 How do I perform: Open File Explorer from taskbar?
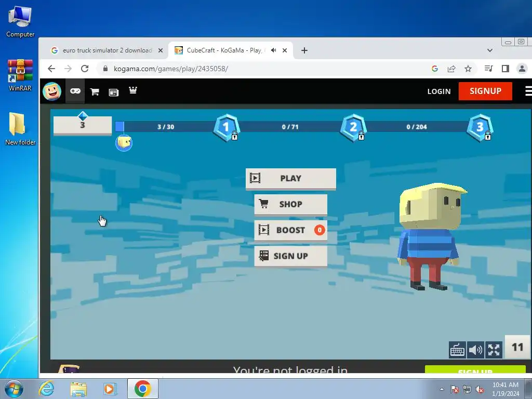click(x=78, y=389)
